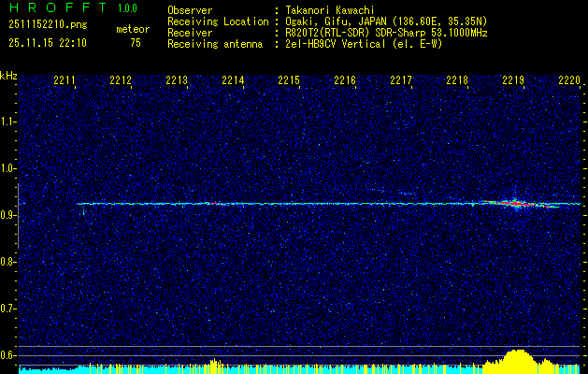Select observer name Takanori Kawachi
This screenshot has width=588, height=374.
tap(330, 10)
